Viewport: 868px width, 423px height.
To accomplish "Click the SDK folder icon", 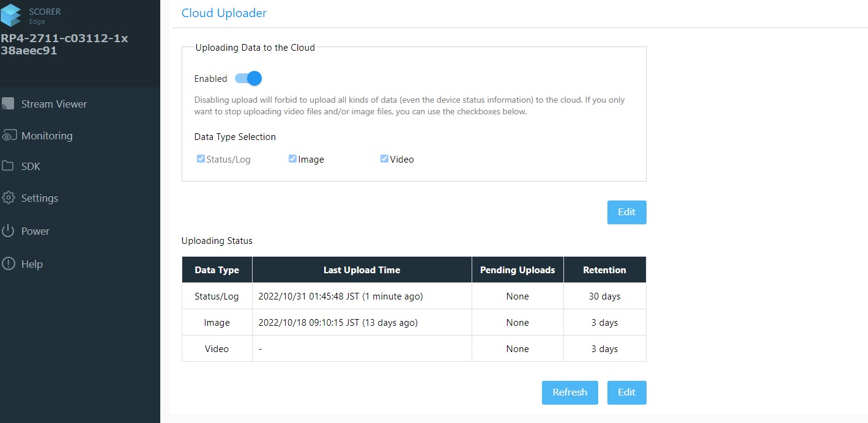I will [8, 166].
